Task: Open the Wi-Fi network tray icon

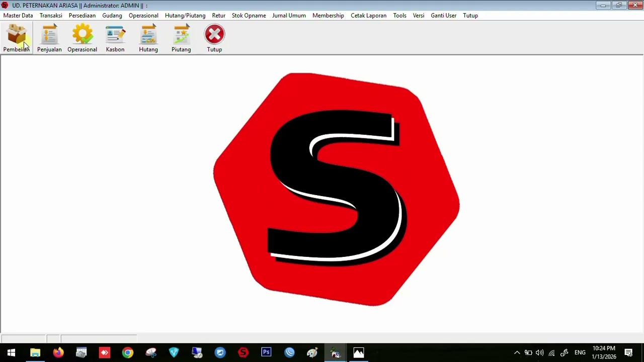Action: [552, 352]
